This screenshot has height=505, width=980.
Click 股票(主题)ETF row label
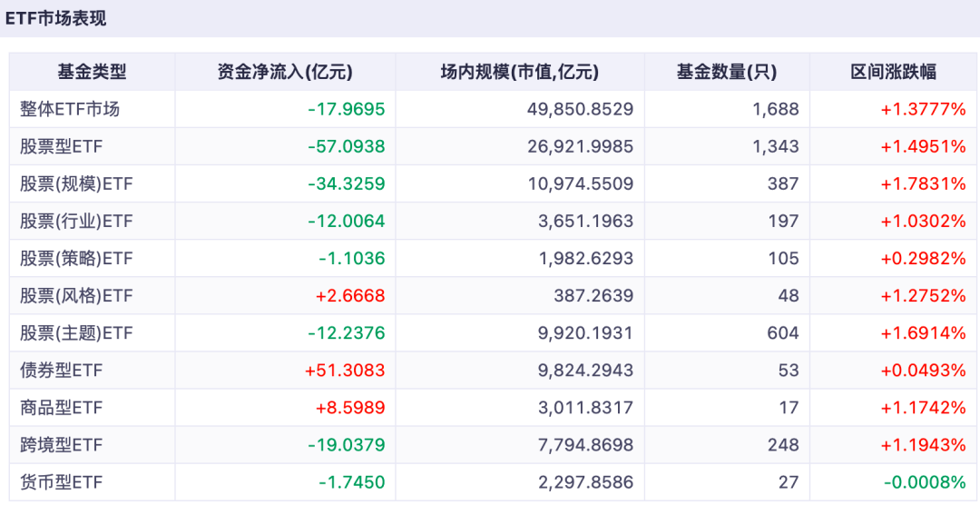pos(76,333)
